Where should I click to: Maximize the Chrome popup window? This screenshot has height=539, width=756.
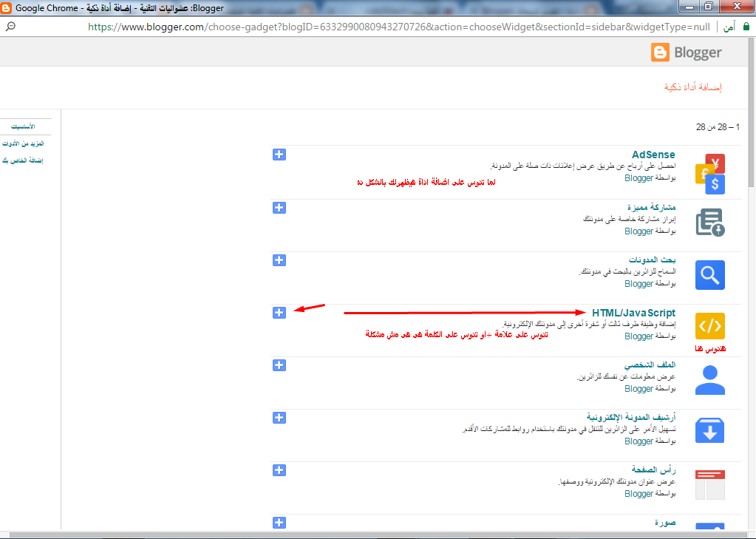point(708,6)
